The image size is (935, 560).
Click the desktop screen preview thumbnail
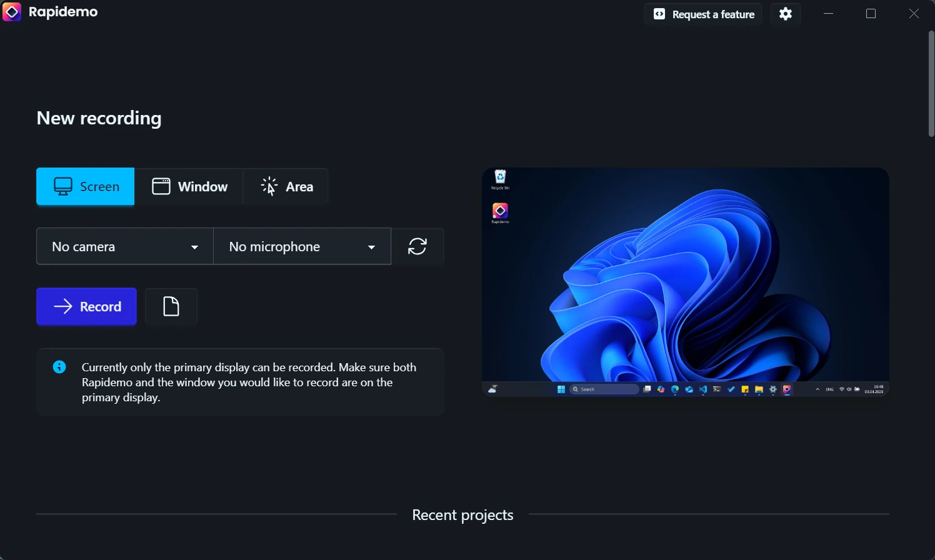click(685, 281)
